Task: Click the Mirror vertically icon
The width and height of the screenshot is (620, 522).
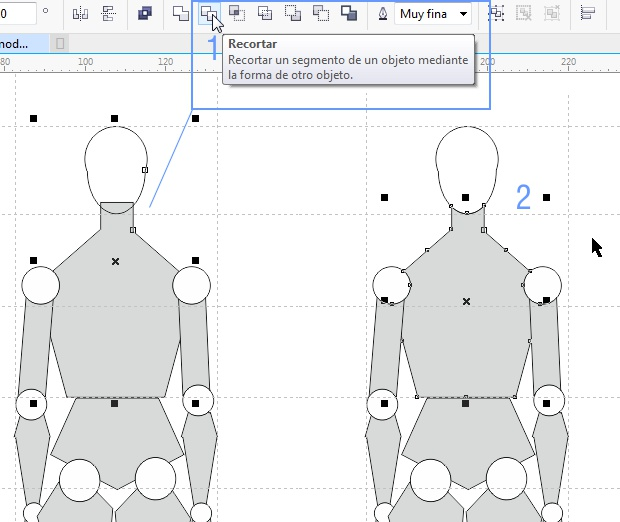Action: click(x=108, y=14)
